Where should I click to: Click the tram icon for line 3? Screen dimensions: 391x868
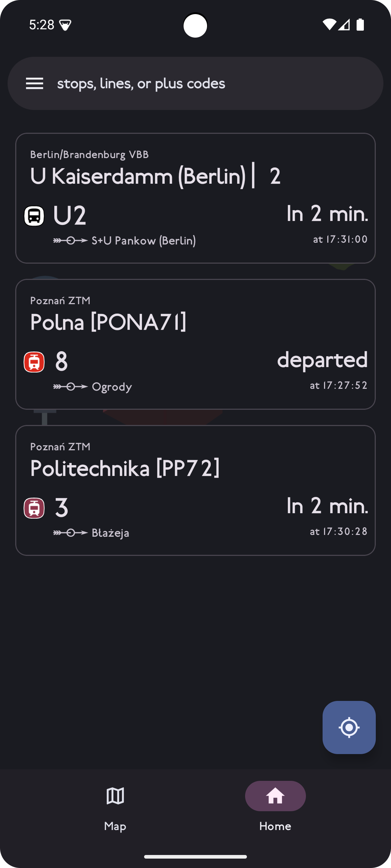pos(34,508)
